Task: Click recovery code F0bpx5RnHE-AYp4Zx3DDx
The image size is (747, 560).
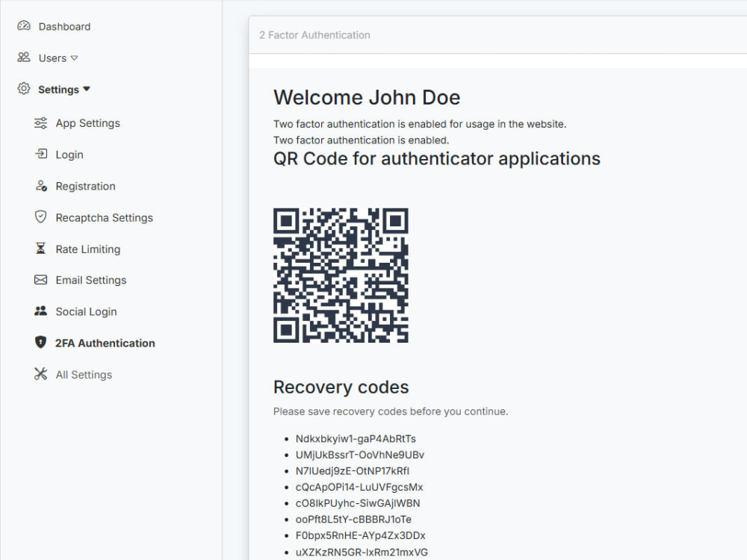Action: point(361,535)
